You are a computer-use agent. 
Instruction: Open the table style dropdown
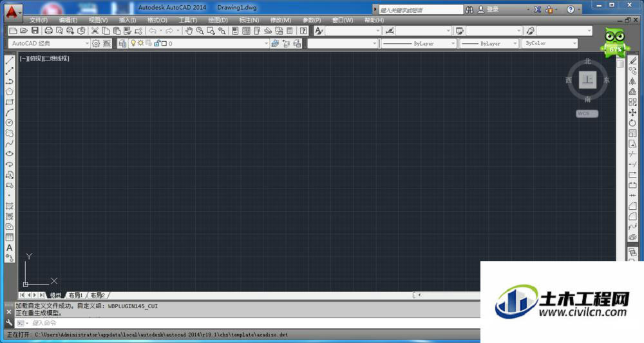(518, 31)
